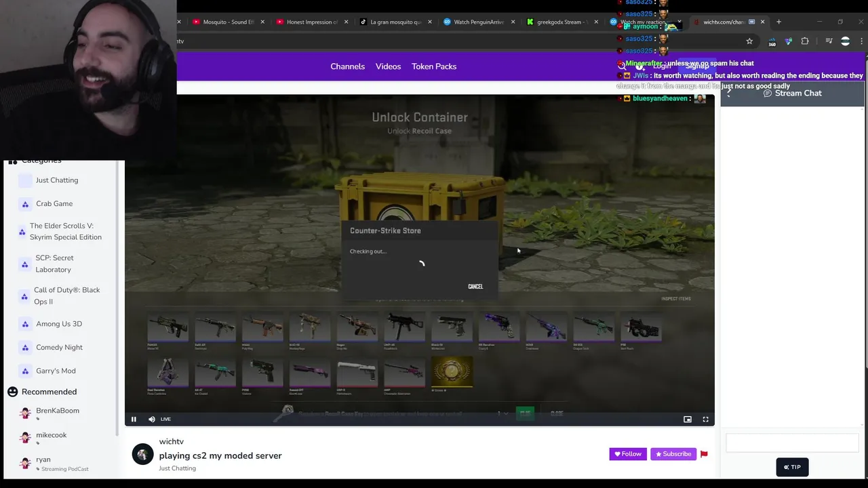
Task: Report stream with the red flag icon
Action: click(704, 454)
